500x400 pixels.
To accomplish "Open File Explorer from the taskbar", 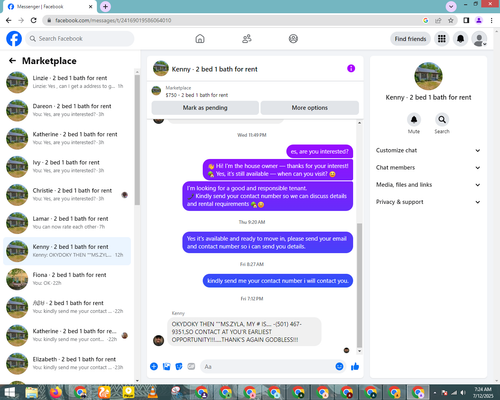I will pyautogui.click(x=32, y=393).
